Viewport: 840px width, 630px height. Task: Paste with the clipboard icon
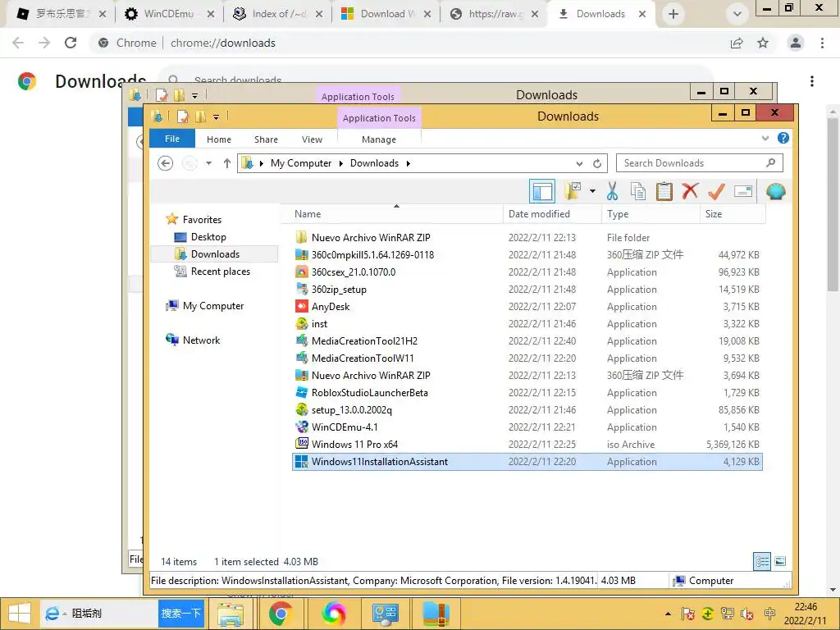coord(664,191)
